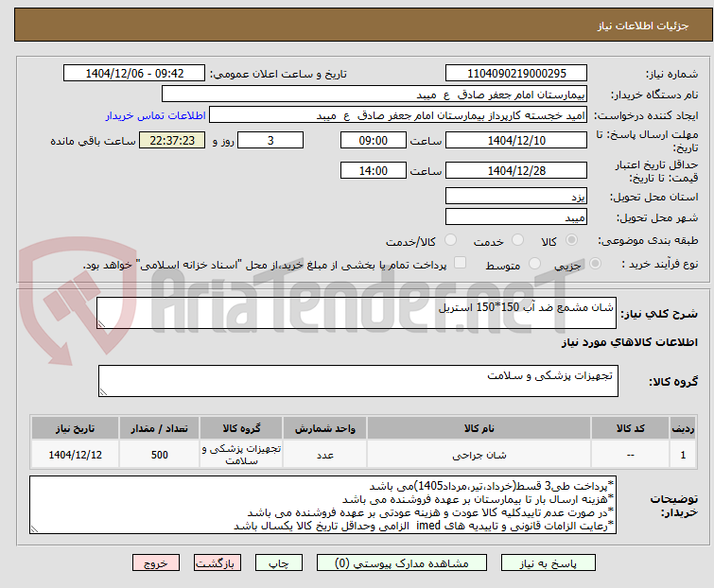
Task: Select the کالا/خدمت radio button
Action: pos(450,240)
